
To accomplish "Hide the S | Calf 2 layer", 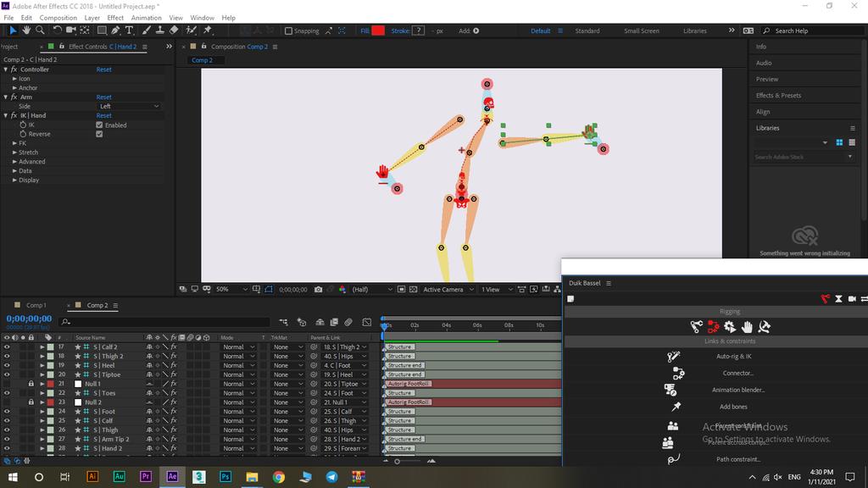I will [x=7, y=347].
